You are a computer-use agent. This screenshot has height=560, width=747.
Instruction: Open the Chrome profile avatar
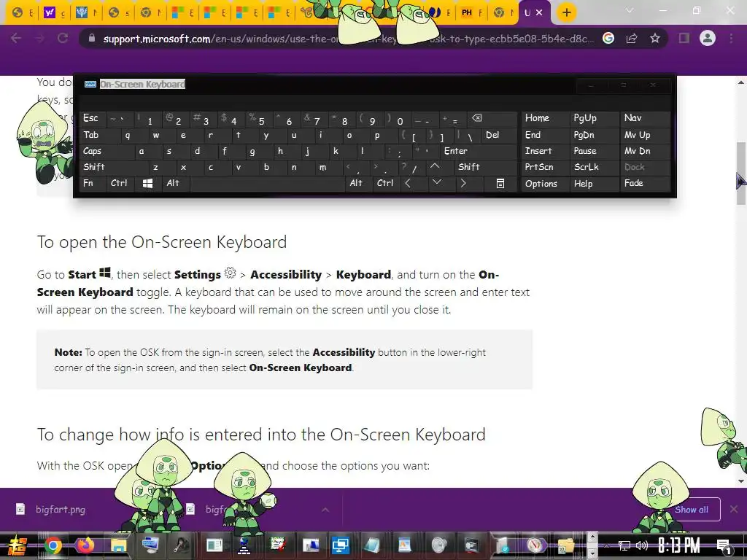tap(708, 38)
